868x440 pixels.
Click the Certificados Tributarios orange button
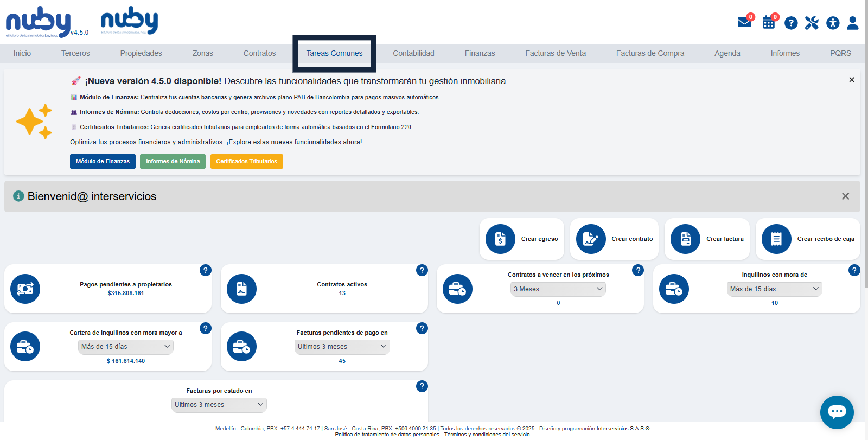246,161
